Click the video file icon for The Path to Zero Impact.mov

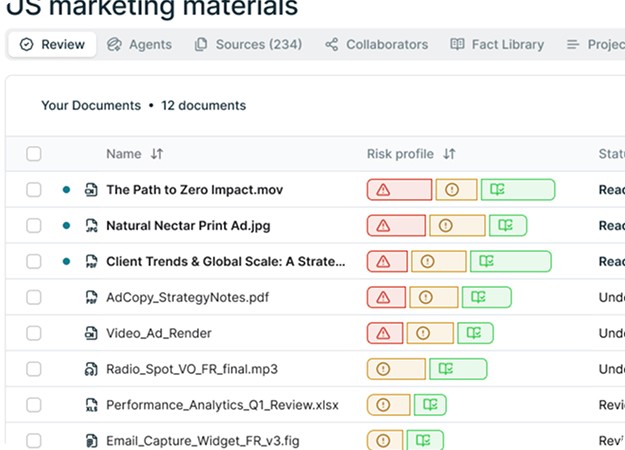tap(91, 190)
